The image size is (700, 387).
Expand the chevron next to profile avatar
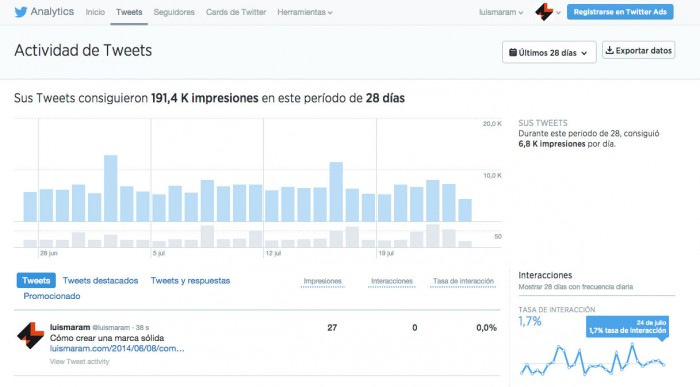(x=558, y=13)
